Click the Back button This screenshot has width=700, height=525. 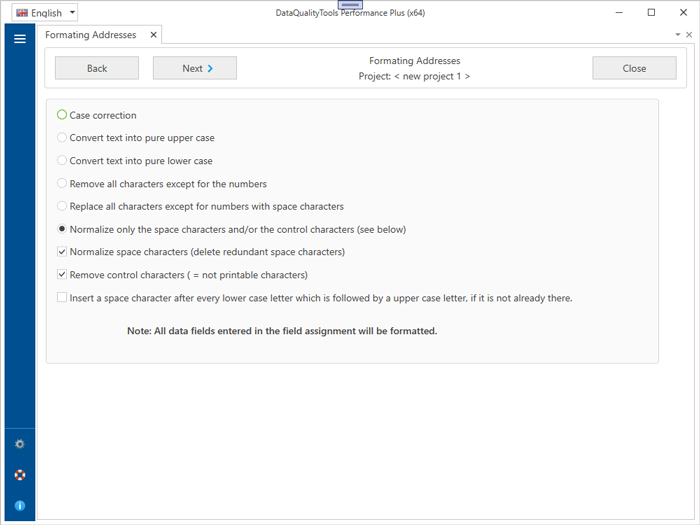[x=97, y=68]
